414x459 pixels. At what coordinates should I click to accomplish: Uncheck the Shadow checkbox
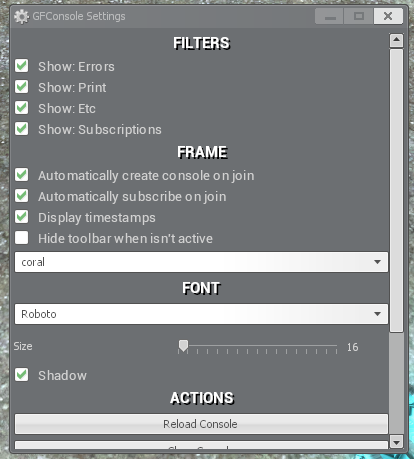coord(22,375)
